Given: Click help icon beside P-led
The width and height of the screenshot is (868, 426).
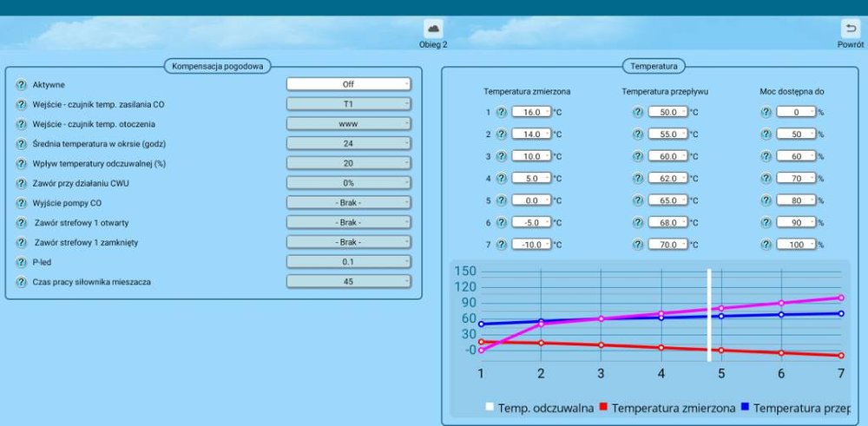Looking at the screenshot, I should (x=22, y=261).
